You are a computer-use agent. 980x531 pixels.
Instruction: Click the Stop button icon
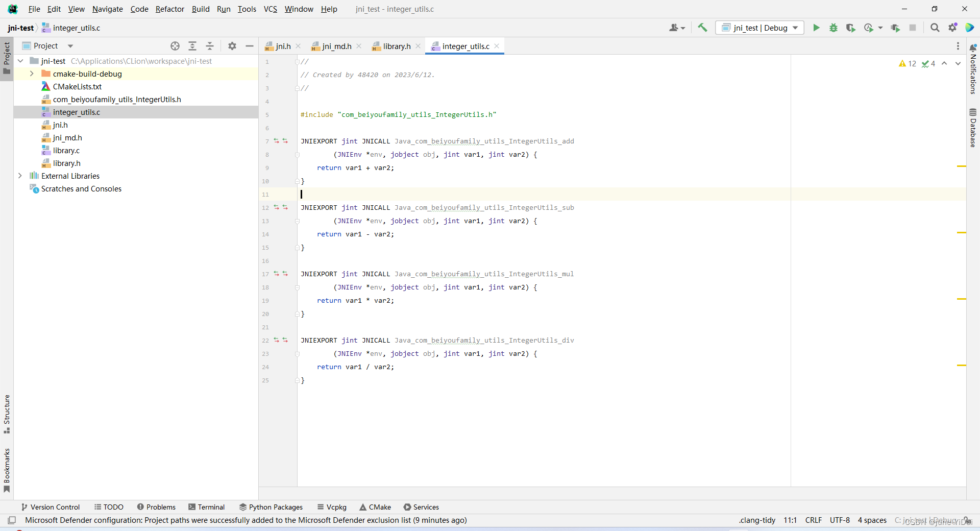913,28
